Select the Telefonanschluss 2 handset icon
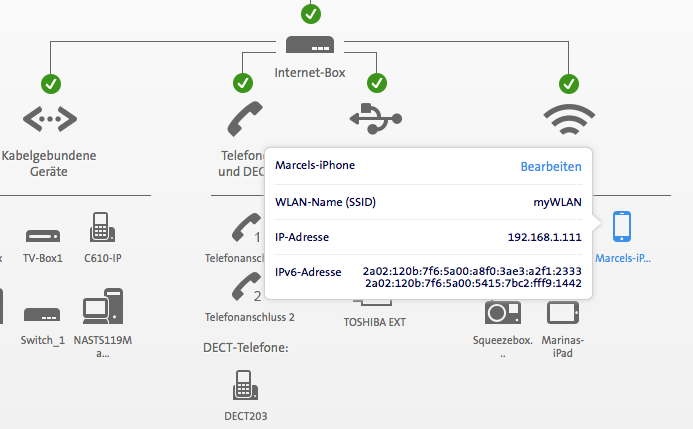 point(241,290)
